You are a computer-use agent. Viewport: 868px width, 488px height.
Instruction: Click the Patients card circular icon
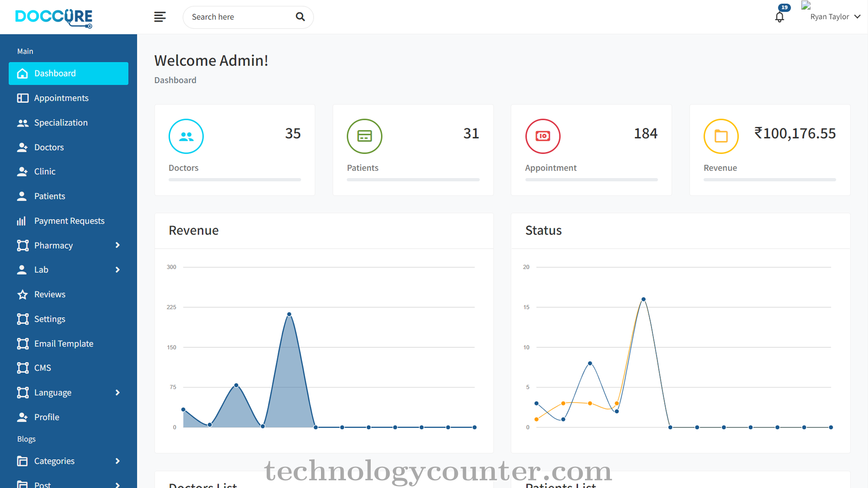364,136
